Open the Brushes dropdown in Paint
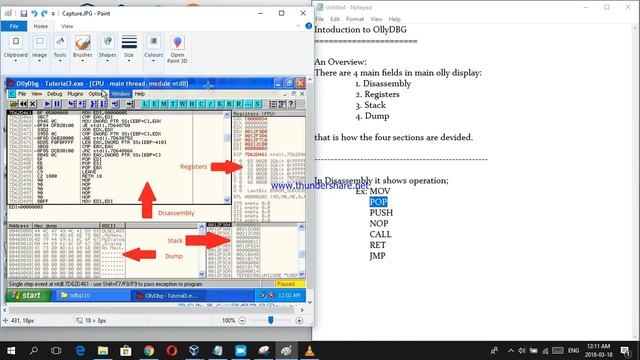640x360 pixels. 82,49
